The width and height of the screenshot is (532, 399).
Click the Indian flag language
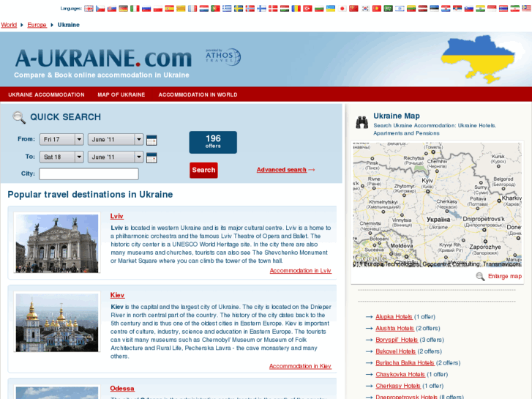[x=481, y=9]
